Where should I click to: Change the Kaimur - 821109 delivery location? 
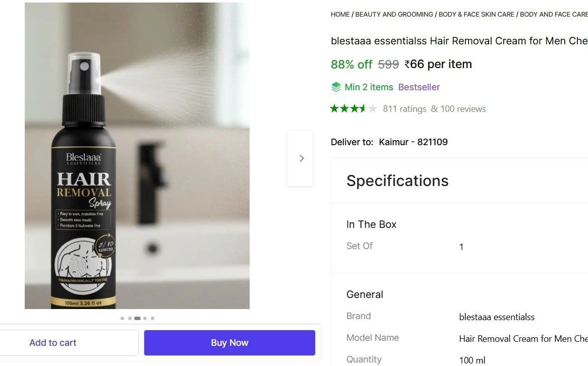coord(413,142)
